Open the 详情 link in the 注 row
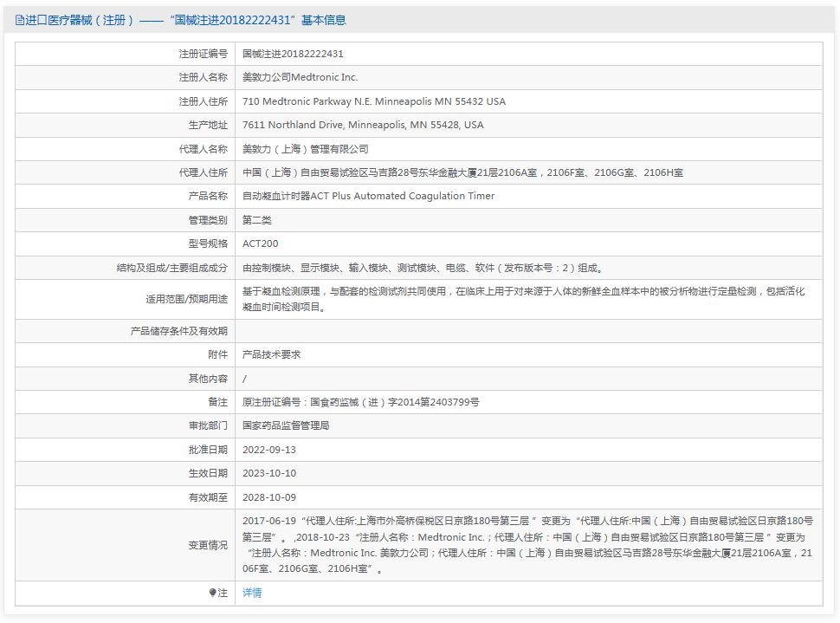Viewport: 840px width, 623px height. click(252, 593)
